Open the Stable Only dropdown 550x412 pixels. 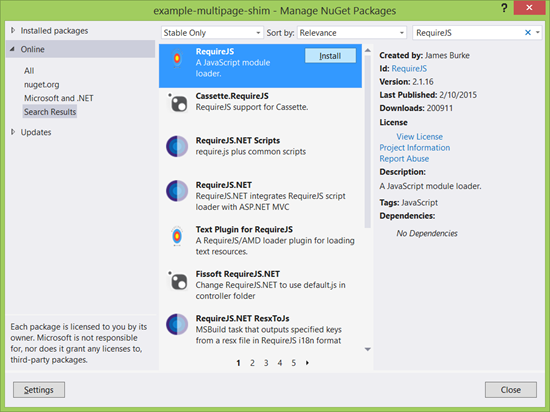tap(212, 33)
